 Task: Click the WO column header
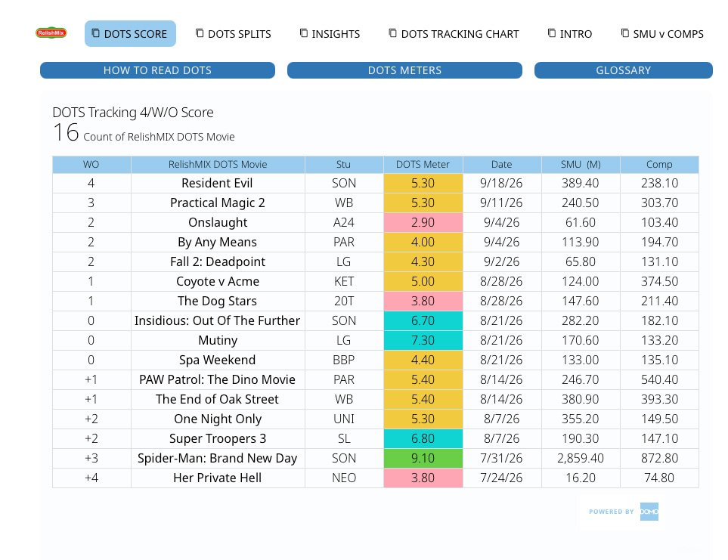tap(91, 164)
